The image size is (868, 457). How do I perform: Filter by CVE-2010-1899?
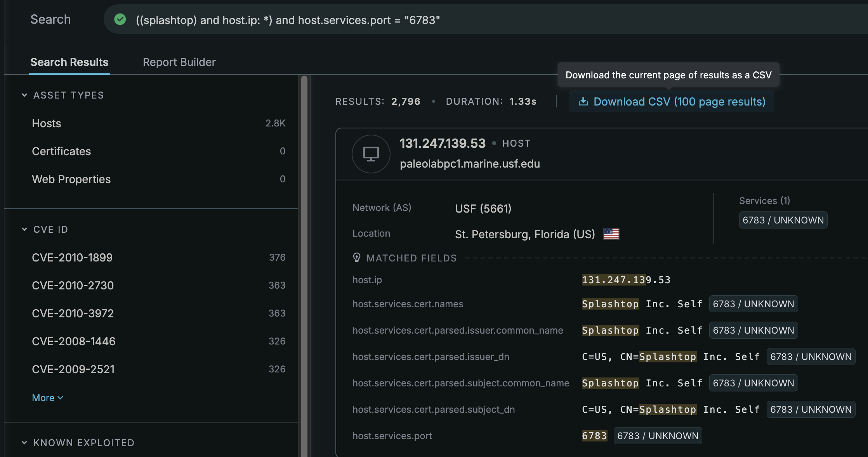[72, 258]
